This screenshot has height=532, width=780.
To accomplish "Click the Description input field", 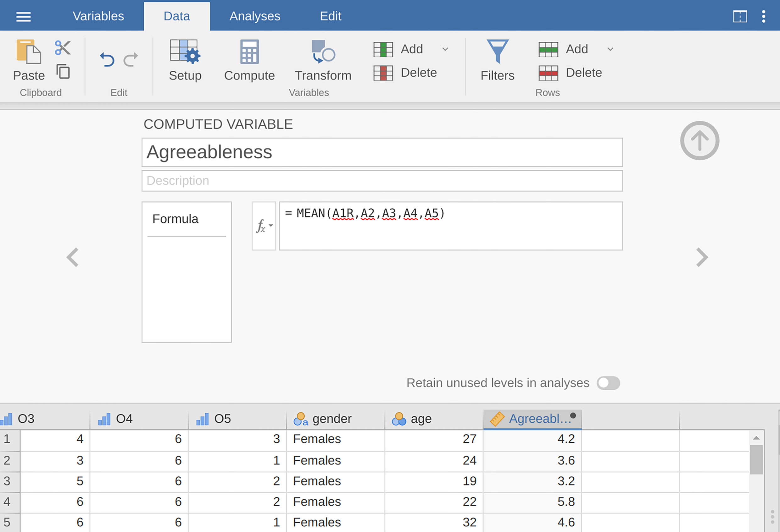I will coord(382,181).
